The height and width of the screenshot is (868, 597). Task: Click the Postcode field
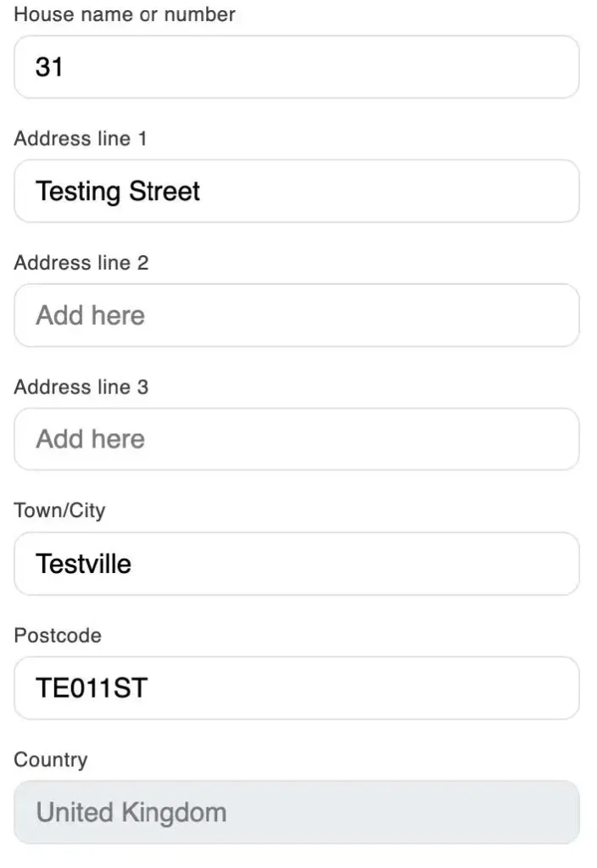(297, 687)
